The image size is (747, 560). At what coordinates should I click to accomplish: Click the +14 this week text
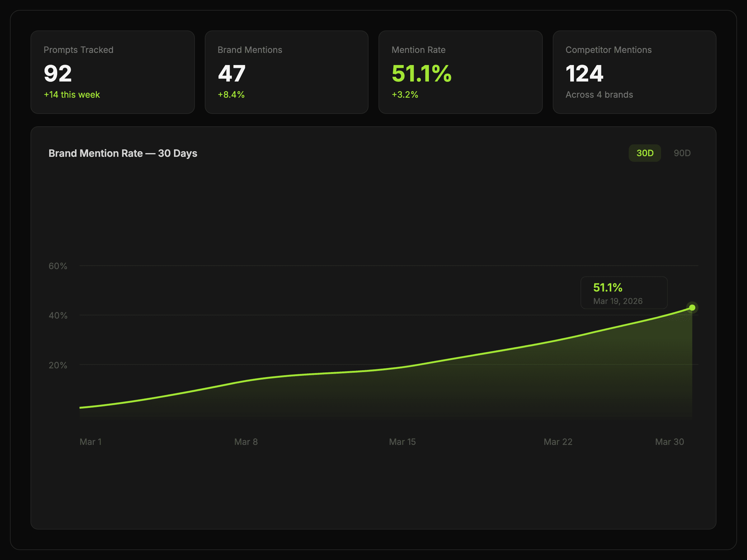tap(72, 95)
